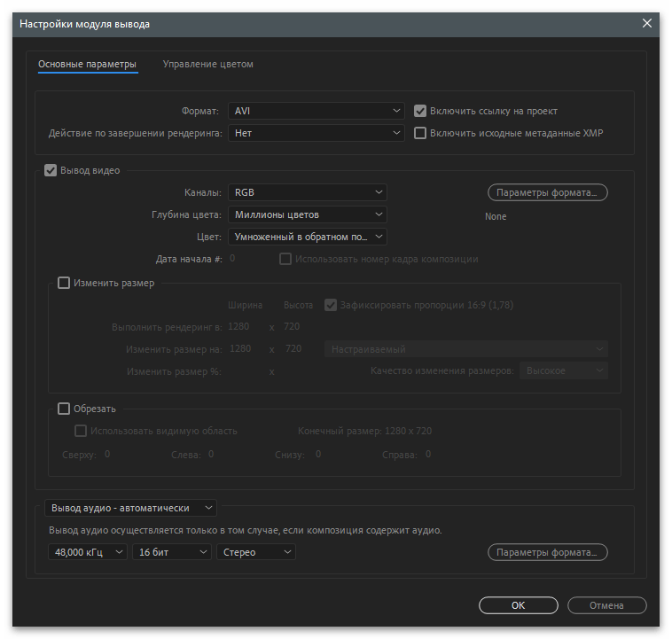Open the Цвет dropdown

[308, 237]
